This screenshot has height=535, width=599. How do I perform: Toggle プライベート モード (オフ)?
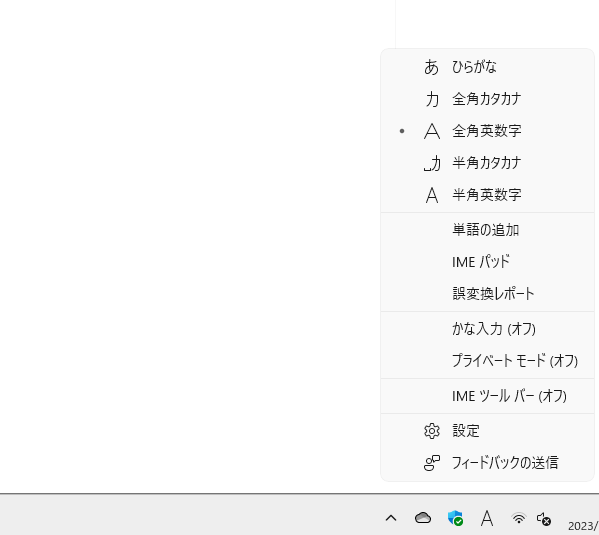487,361
